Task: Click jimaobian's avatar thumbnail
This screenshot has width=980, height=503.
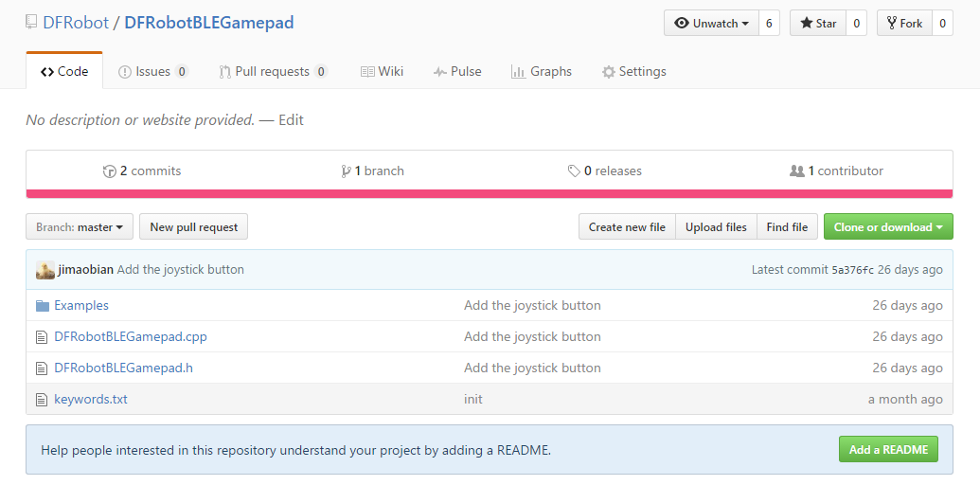Action: pos(45,270)
